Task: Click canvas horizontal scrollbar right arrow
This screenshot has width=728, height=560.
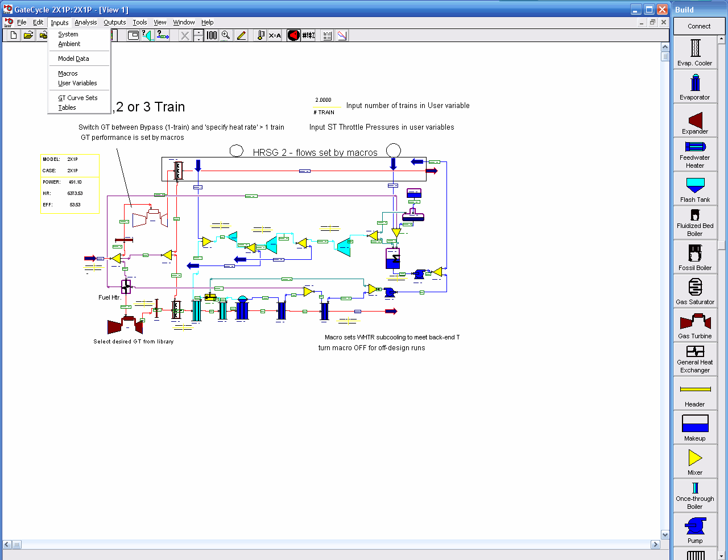Action: (x=656, y=544)
